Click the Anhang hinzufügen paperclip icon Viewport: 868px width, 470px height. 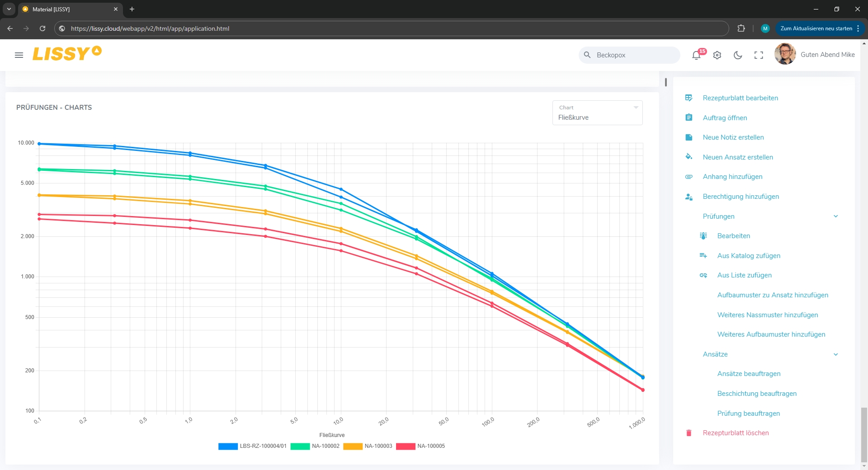pos(689,177)
